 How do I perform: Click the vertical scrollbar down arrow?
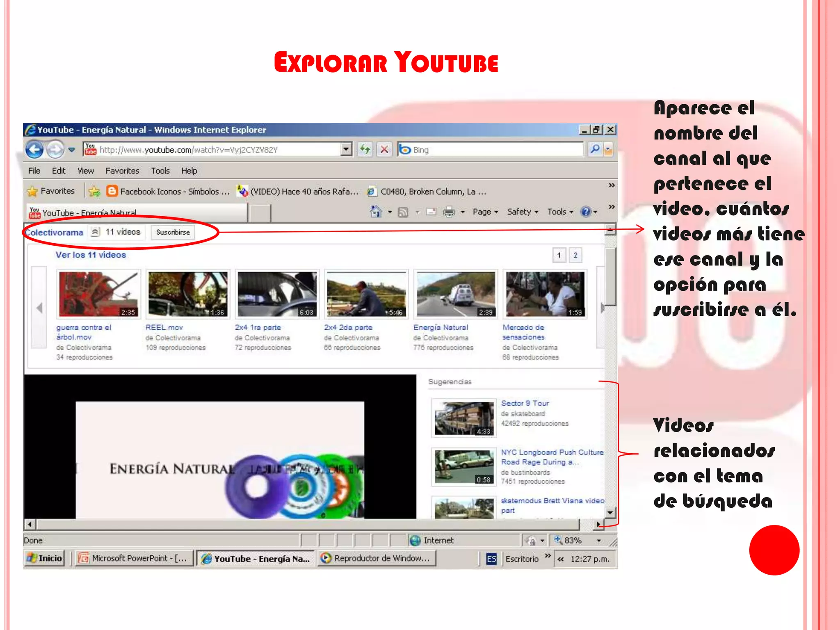pyautogui.click(x=610, y=512)
